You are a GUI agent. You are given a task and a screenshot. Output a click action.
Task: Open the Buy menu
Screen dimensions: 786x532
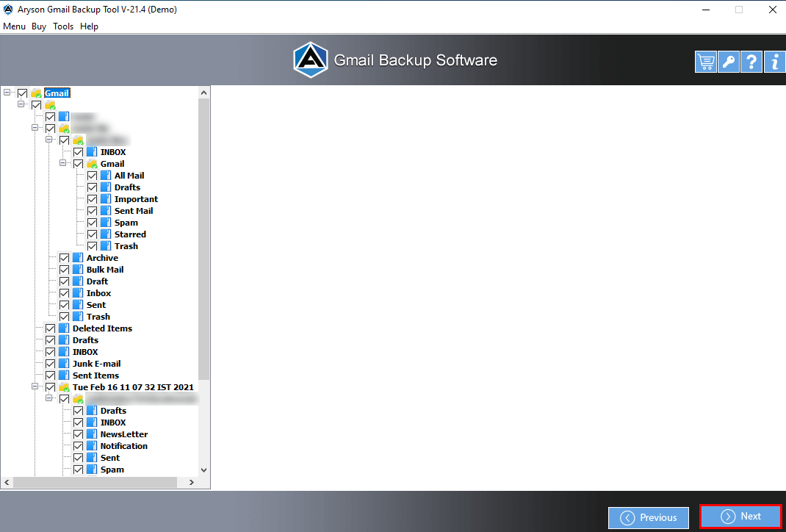(39, 26)
